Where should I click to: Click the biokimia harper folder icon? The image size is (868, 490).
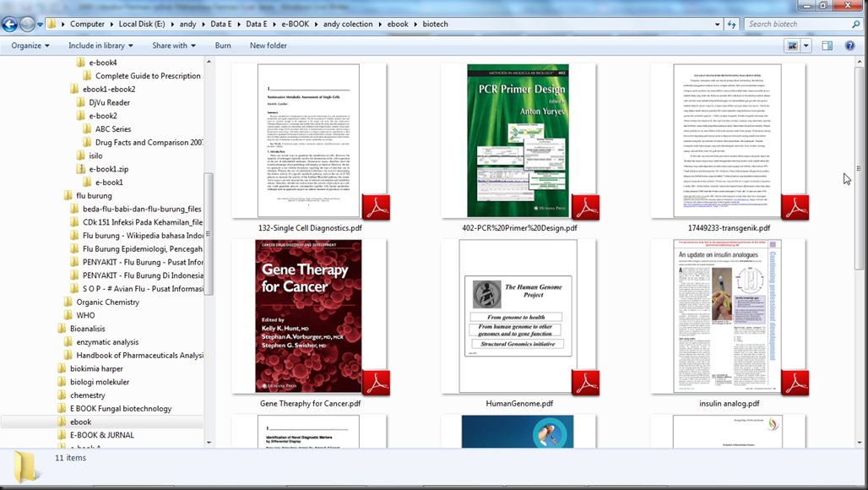(x=62, y=368)
